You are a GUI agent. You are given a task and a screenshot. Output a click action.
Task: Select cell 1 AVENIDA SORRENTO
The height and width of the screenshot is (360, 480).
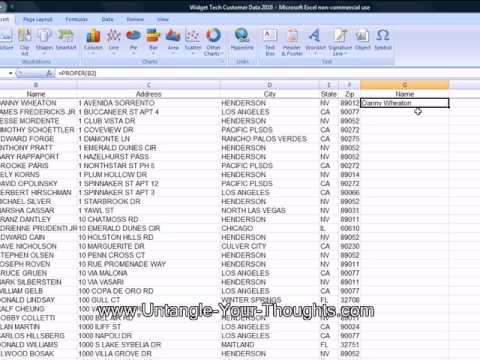(x=148, y=103)
